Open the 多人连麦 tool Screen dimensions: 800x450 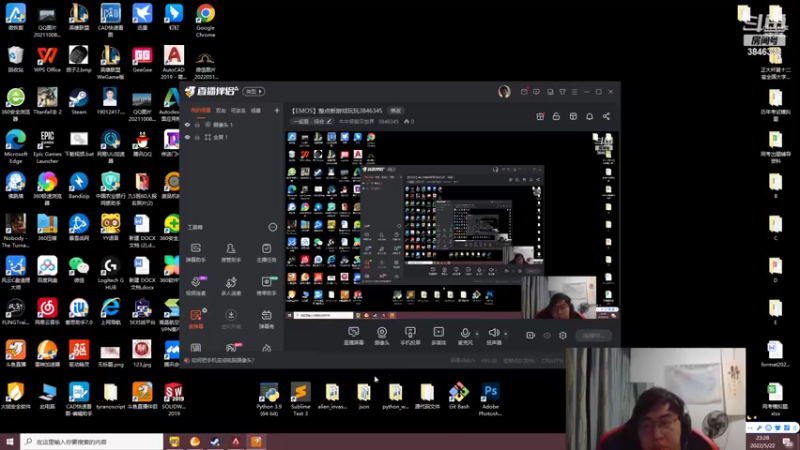pos(231,286)
